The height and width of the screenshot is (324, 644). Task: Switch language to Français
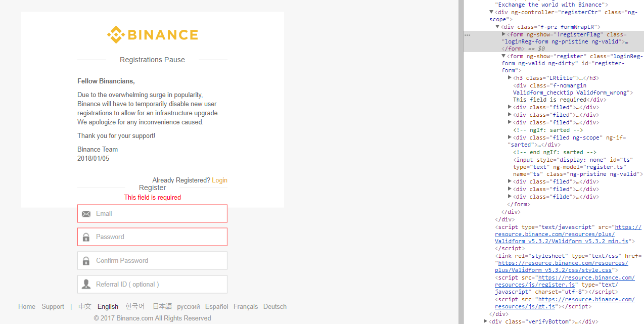246,306
